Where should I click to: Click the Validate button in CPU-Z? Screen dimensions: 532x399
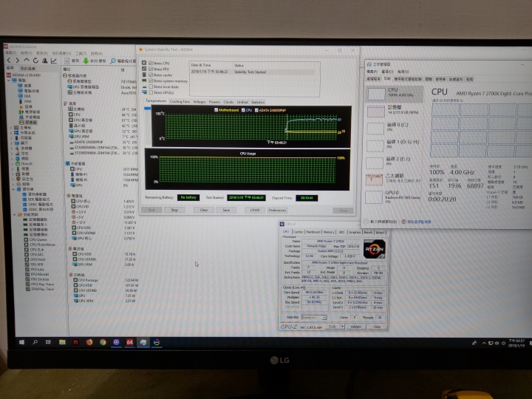pos(355,327)
